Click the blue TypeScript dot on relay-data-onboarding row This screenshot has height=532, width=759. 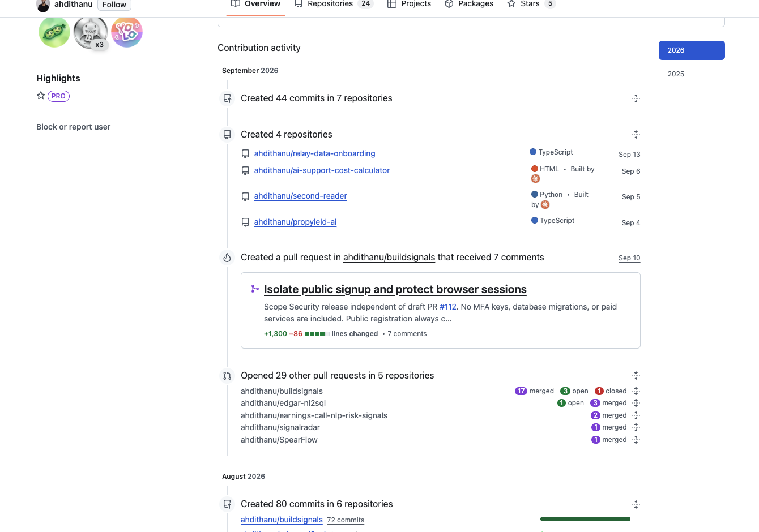pyautogui.click(x=533, y=152)
